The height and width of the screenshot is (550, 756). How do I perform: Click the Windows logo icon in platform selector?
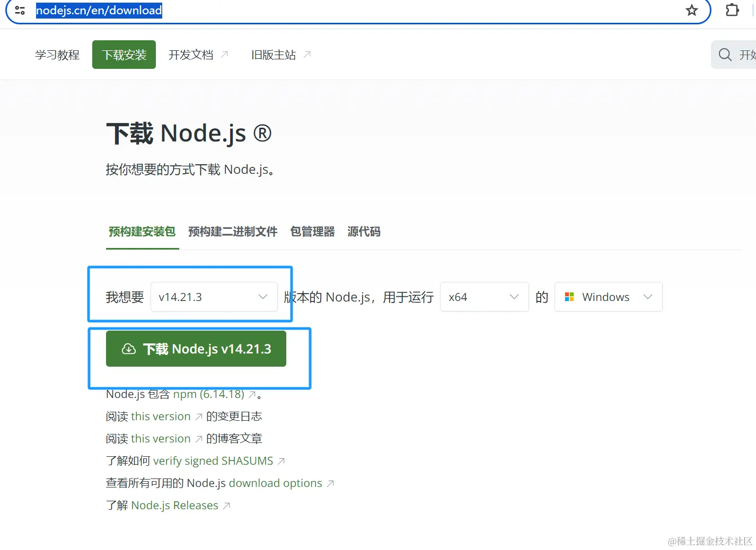pos(569,297)
